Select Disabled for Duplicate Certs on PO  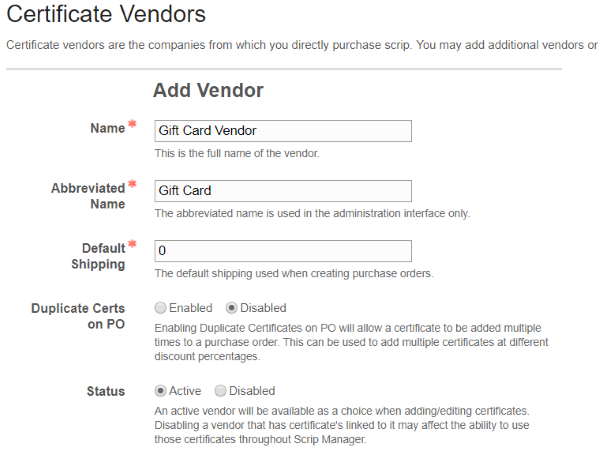coord(232,308)
